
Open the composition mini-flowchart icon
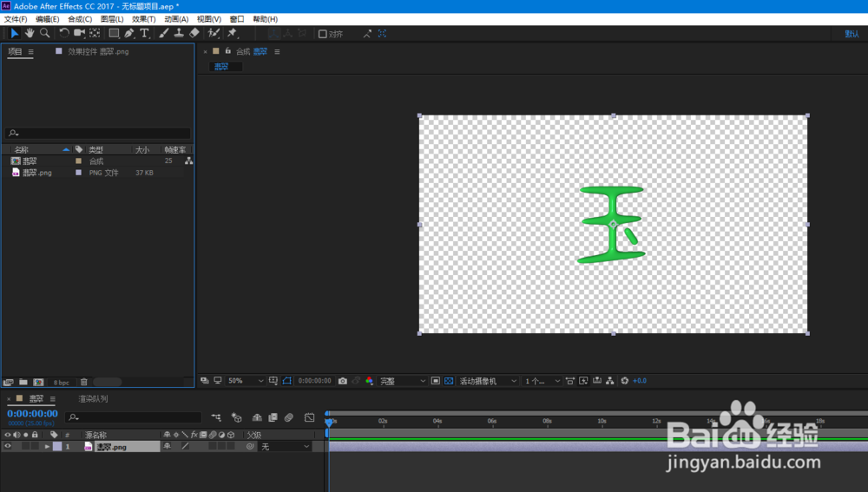point(216,417)
